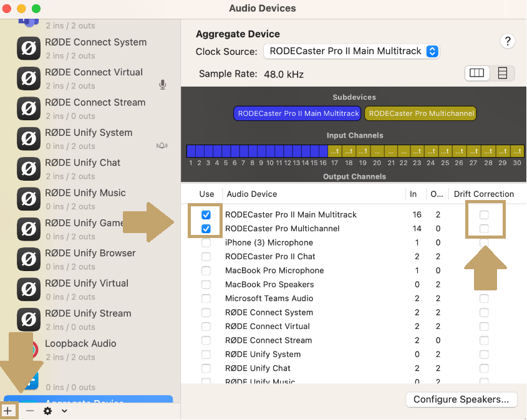
Task: Click the Configure Speakers button
Action: (x=461, y=399)
